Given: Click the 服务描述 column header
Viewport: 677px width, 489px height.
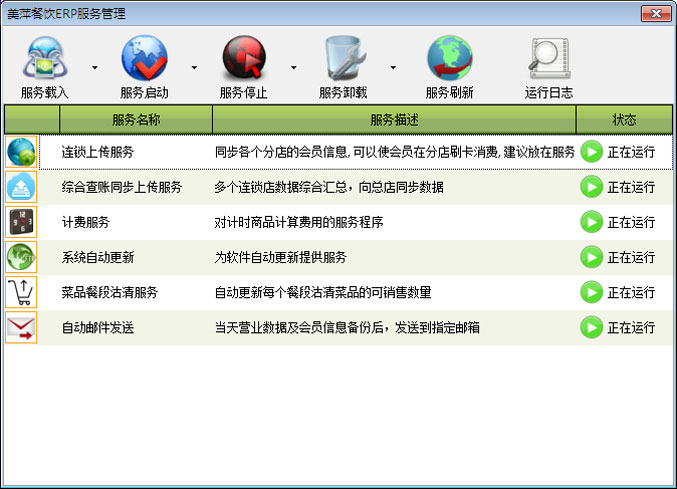Looking at the screenshot, I should tap(394, 120).
